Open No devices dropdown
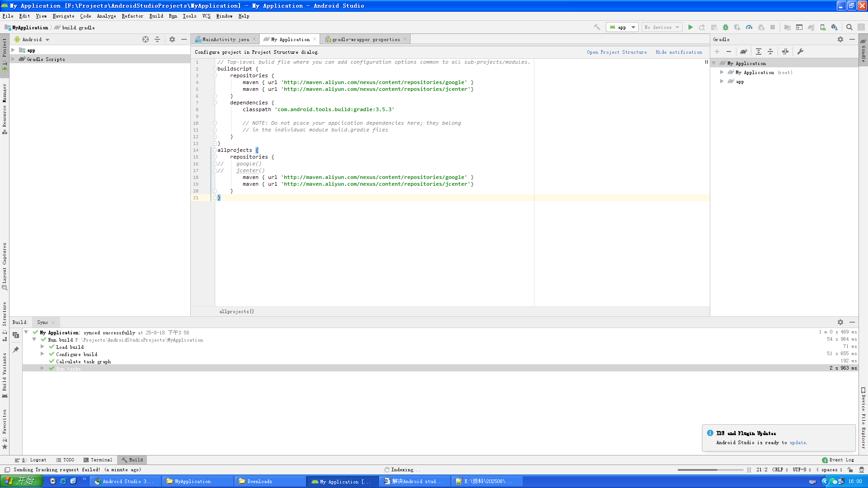This screenshot has width=868, height=488. [x=662, y=27]
